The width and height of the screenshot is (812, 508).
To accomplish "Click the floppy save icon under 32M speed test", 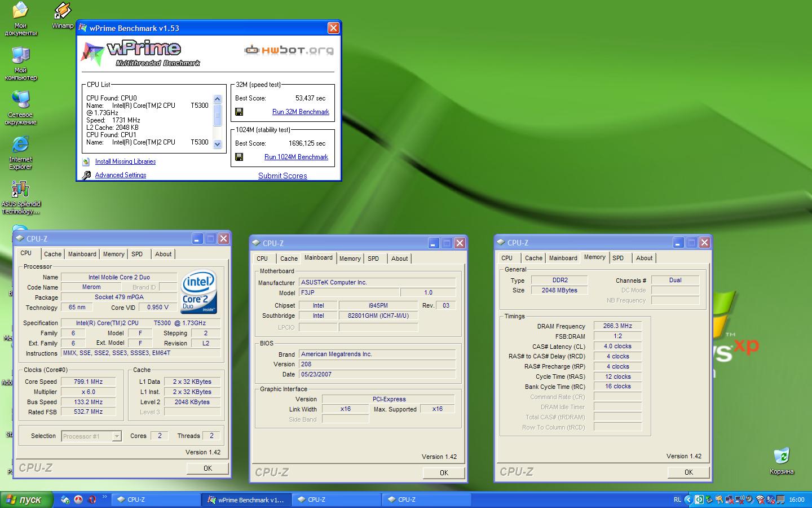I will (x=239, y=112).
